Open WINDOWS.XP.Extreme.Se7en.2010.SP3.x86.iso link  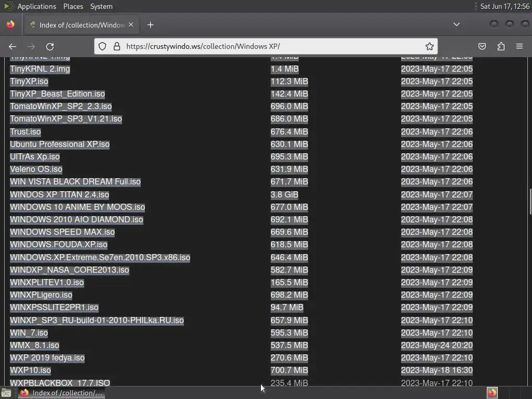100,258
